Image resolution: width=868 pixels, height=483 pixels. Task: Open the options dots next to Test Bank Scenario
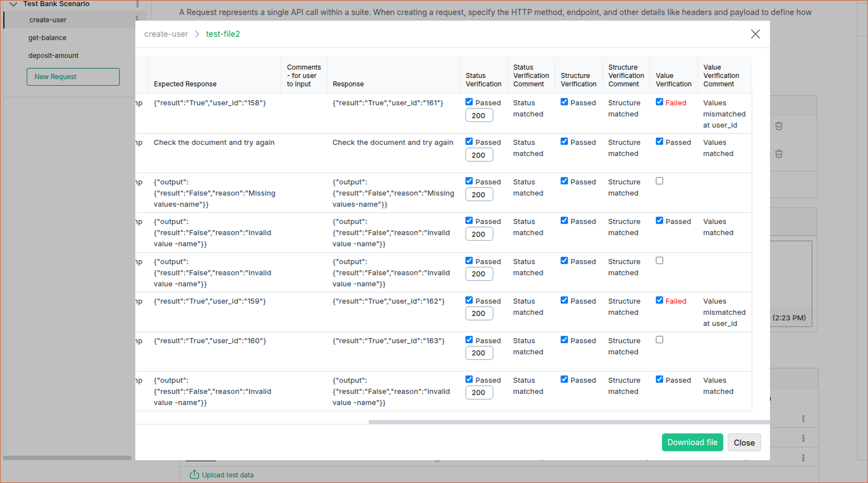[x=138, y=4]
